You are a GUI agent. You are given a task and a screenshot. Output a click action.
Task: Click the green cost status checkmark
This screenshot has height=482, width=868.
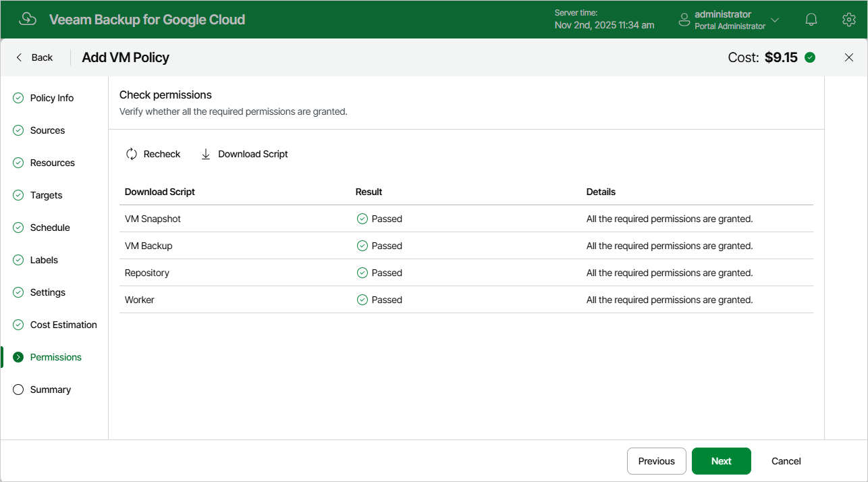810,57
